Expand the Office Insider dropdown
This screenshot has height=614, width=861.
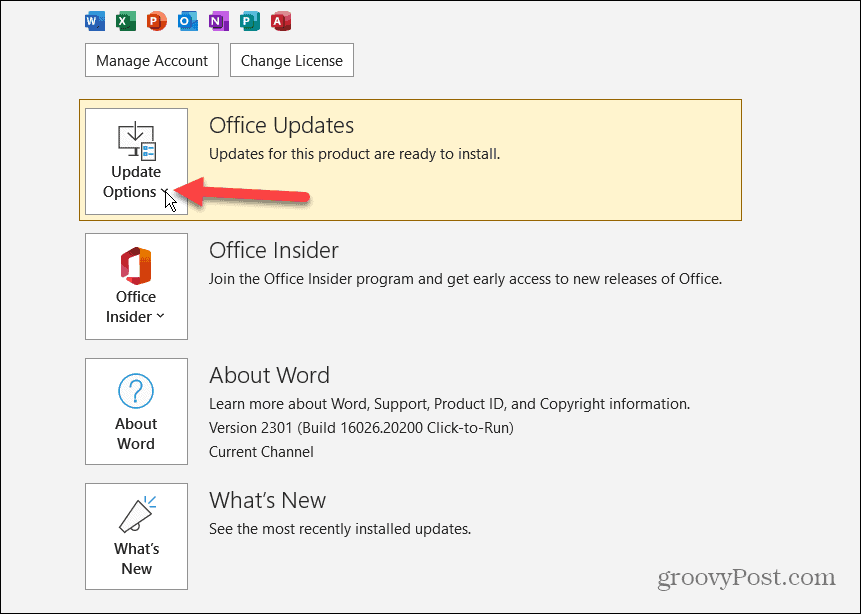[136, 287]
